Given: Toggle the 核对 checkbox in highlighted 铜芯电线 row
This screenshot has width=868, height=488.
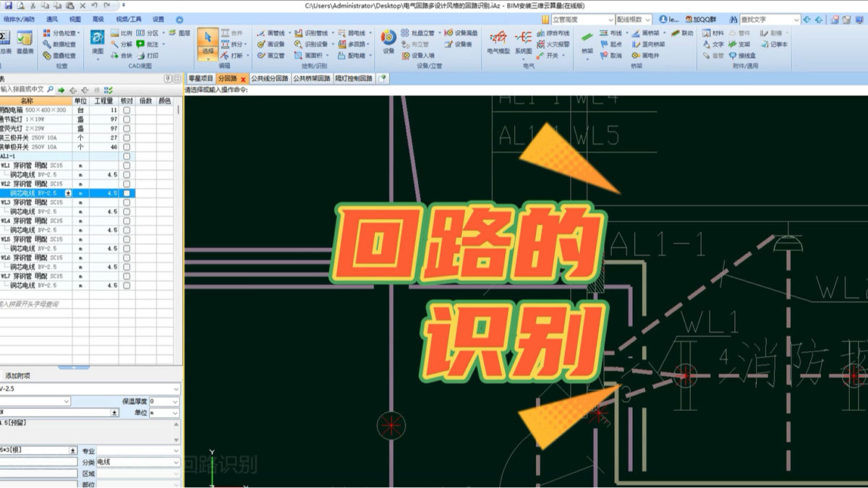Looking at the screenshot, I should (127, 193).
